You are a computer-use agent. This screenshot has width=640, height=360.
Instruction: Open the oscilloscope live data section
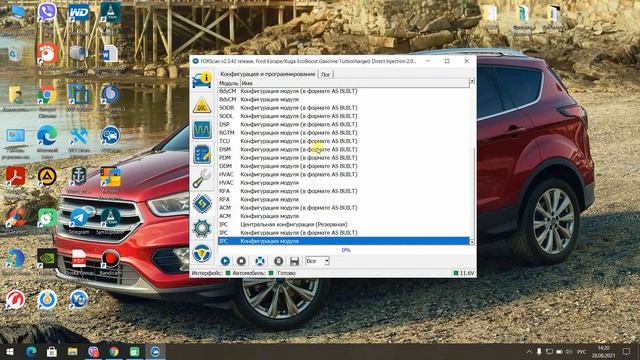tap(202, 130)
